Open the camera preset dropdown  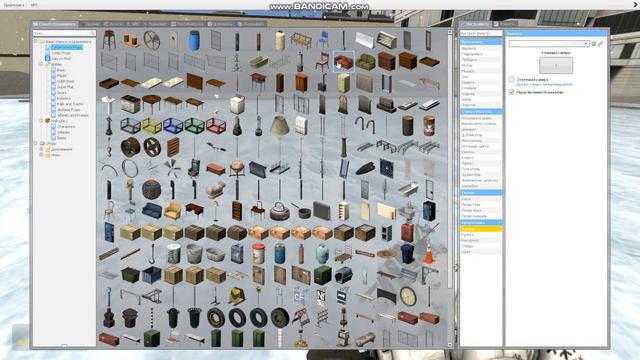[549, 44]
